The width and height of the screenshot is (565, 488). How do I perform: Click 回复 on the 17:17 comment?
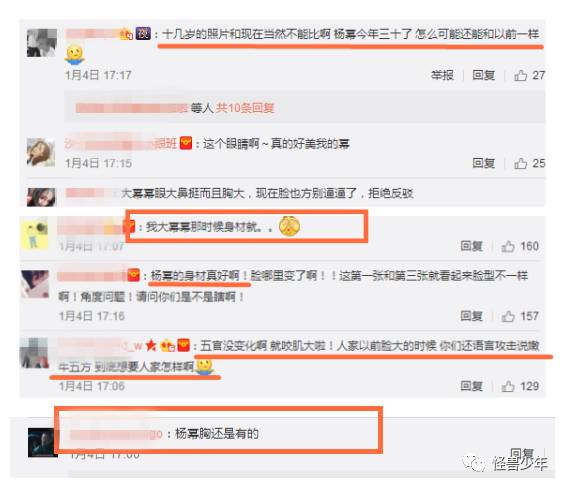click(484, 75)
